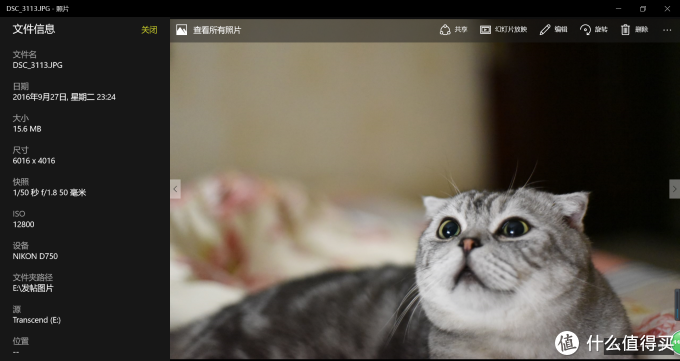Open the edit pencil icon

(x=545, y=30)
